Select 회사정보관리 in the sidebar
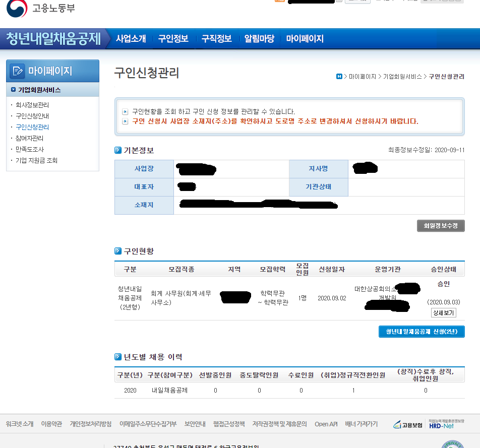This screenshot has height=448, width=480. [x=32, y=105]
